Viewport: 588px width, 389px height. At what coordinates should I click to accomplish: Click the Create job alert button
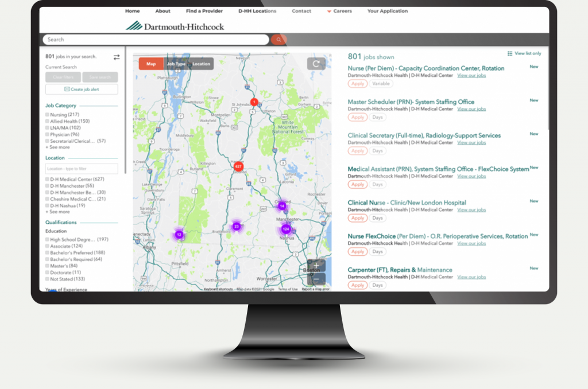click(82, 89)
